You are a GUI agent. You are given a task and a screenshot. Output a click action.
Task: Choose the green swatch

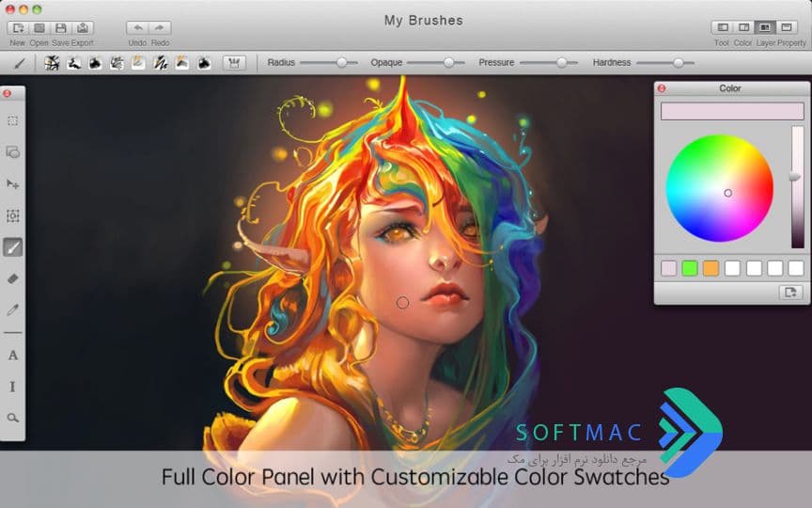tap(690, 268)
